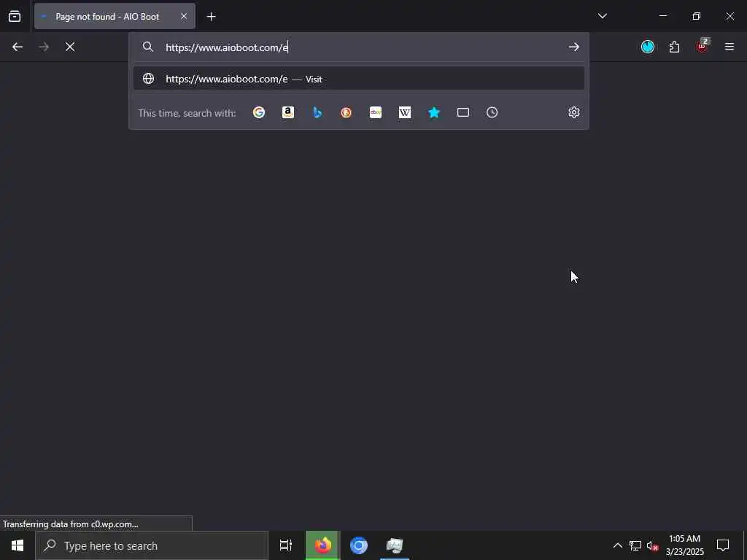Open search settings gear
The height and width of the screenshot is (560, 747).
[x=573, y=112]
